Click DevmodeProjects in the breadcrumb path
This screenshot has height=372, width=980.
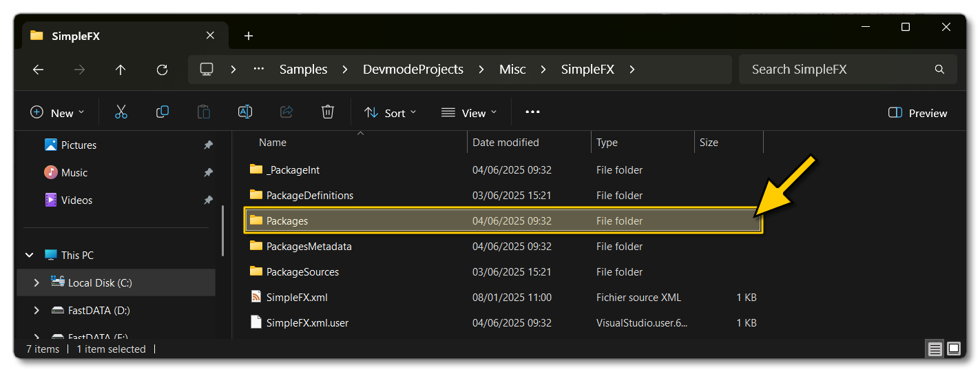[x=413, y=70]
